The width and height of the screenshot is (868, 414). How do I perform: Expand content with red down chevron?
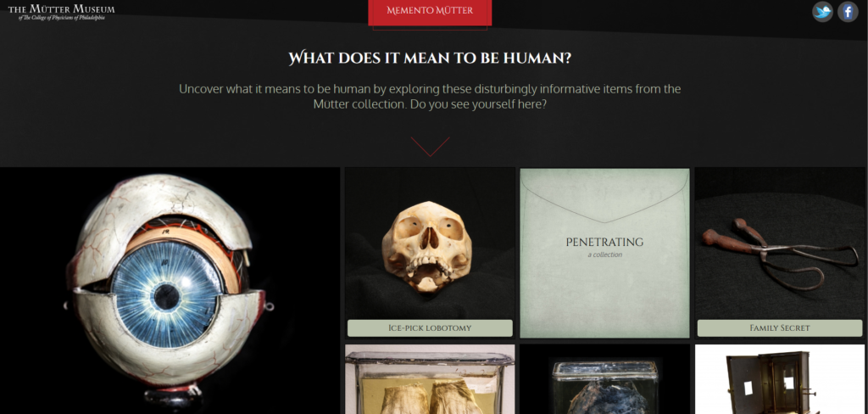430,147
